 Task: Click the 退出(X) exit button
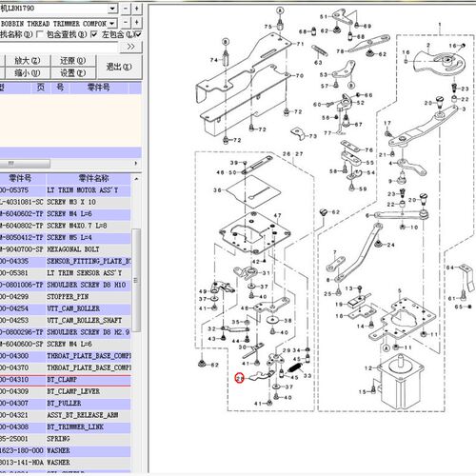[x=119, y=67]
